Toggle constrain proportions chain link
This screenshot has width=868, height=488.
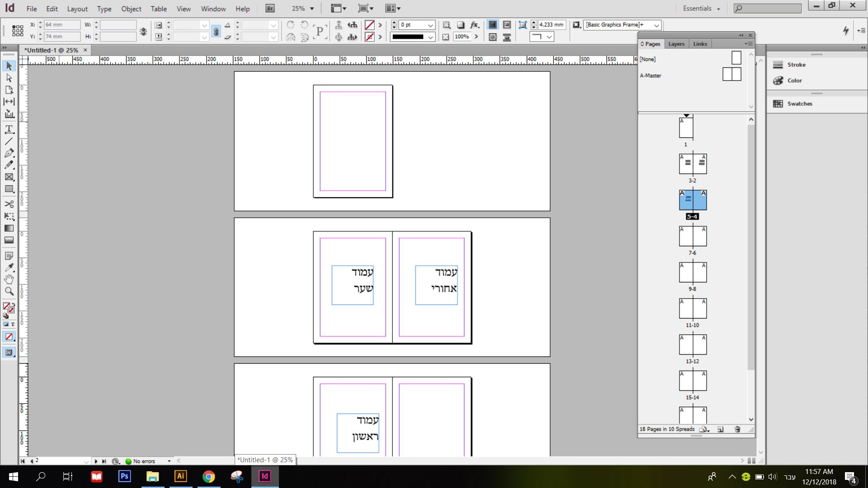[216, 31]
